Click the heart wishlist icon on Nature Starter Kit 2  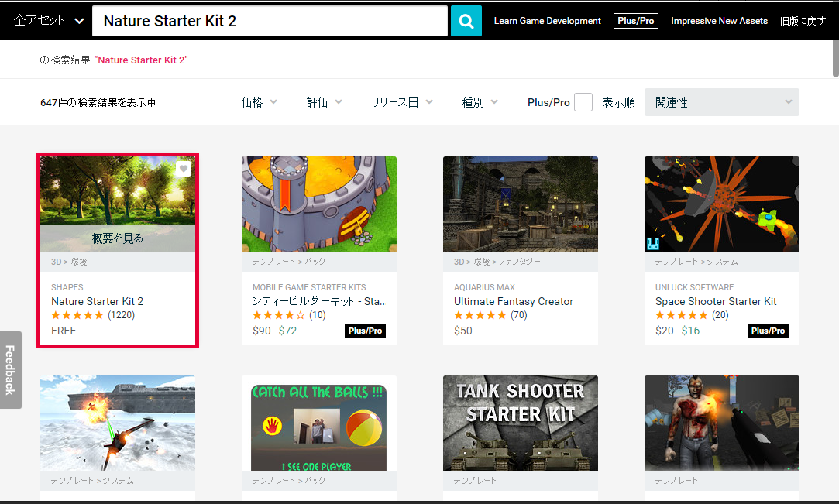(x=183, y=168)
